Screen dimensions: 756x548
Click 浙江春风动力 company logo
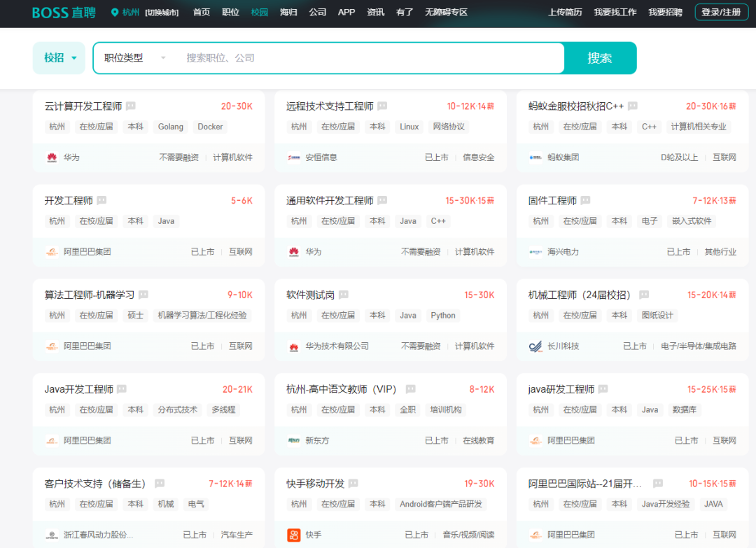[52, 535]
